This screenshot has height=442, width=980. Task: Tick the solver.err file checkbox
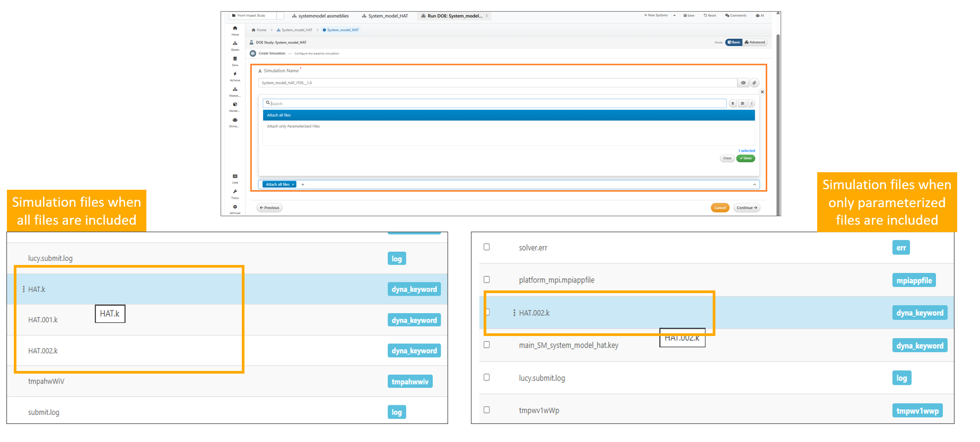(x=486, y=247)
